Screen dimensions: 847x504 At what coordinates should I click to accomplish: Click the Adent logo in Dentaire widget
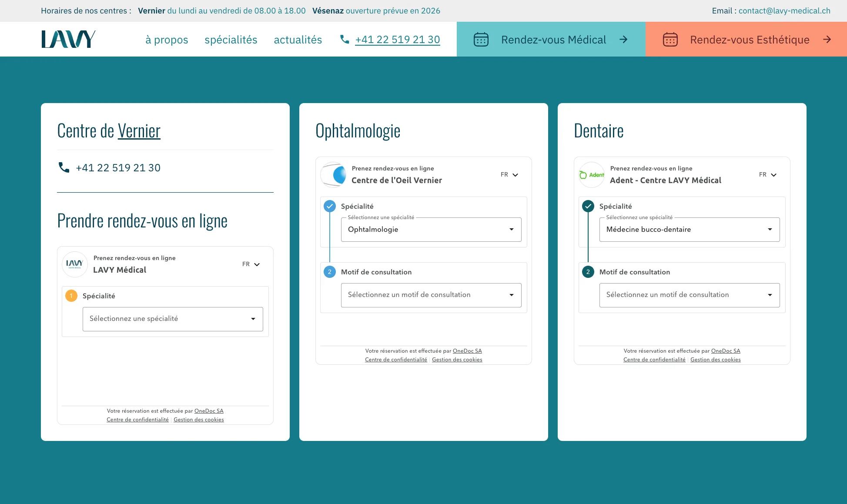click(x=592, y=175)
